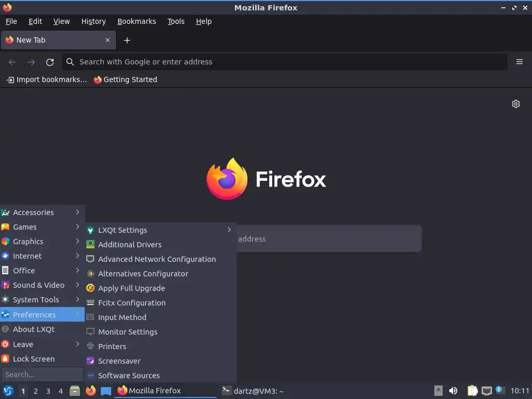This screenshot has width=532, height=399.
Task: Open the update notifier tray icon
Action: click(x=500, y=390)
